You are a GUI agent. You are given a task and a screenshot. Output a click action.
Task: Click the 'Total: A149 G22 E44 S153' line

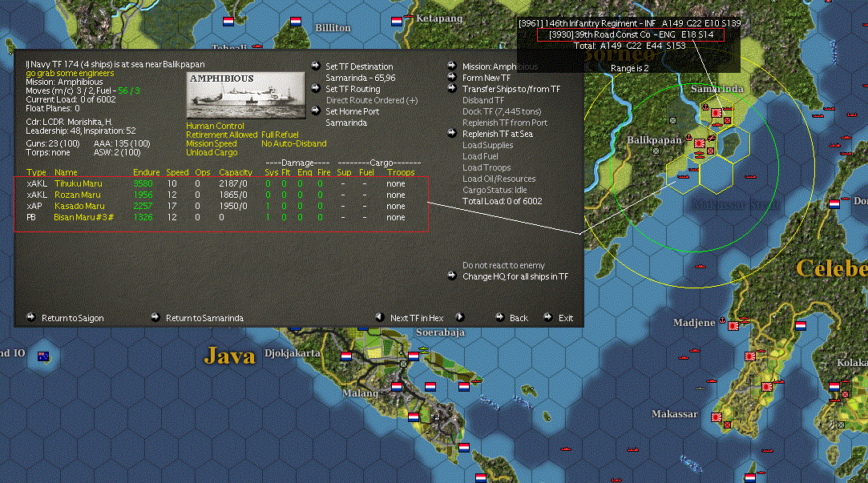(x=629, y=46)
